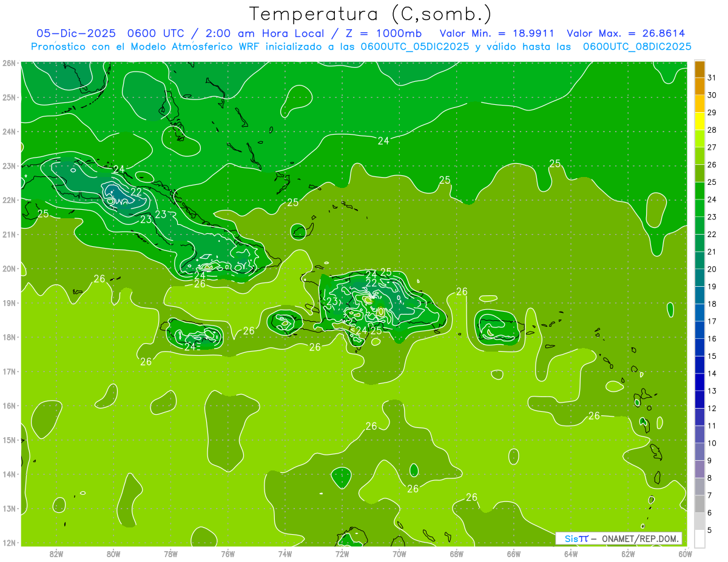Click the 26N latitude axis label
The height and width of the screenshot is (562, 728).
click(8, 63)
